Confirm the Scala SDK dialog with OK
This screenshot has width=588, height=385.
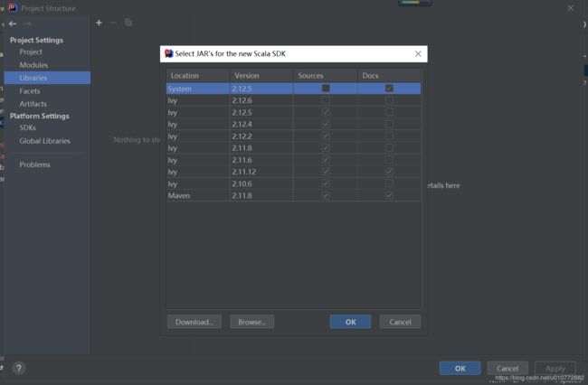click(x=350, y=322)
